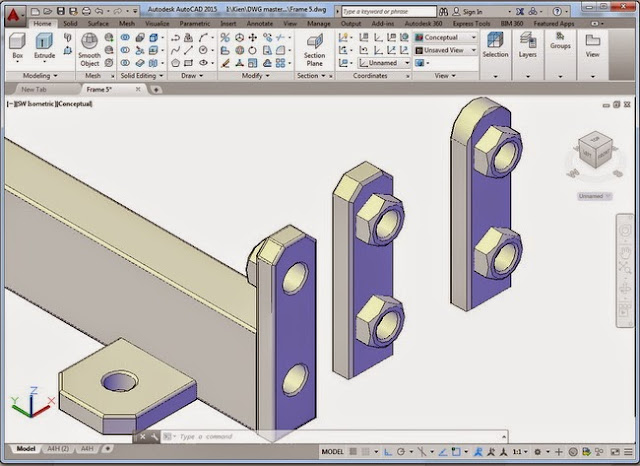Open the Annotate ribbon tab

pos(260,24)
